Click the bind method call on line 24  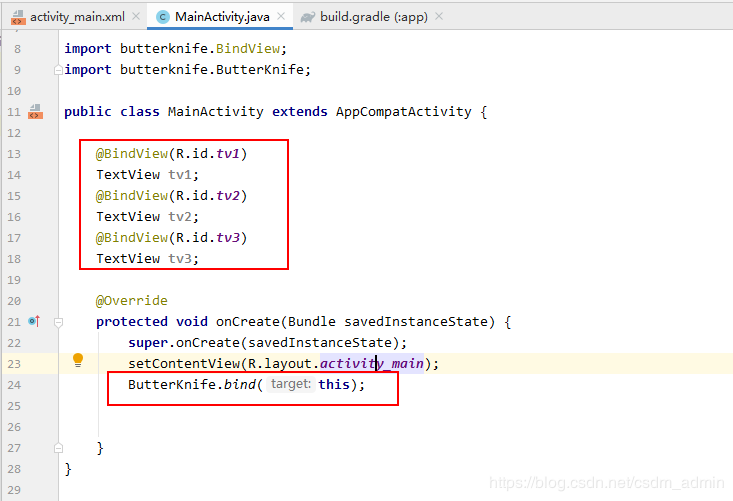click(240, 385)
